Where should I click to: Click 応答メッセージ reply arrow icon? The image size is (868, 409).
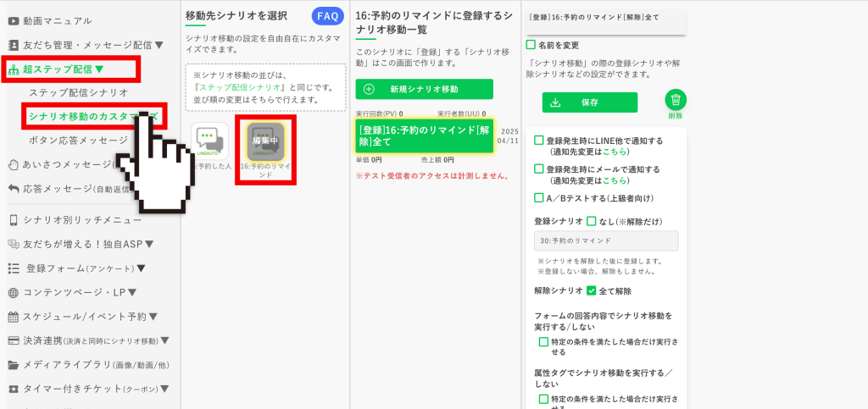point(14,189)
